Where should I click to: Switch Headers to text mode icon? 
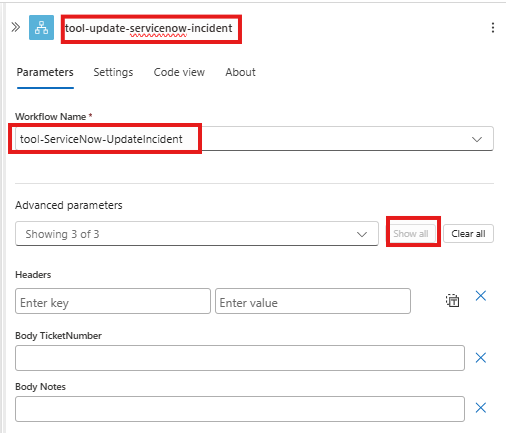click(452, 301)
